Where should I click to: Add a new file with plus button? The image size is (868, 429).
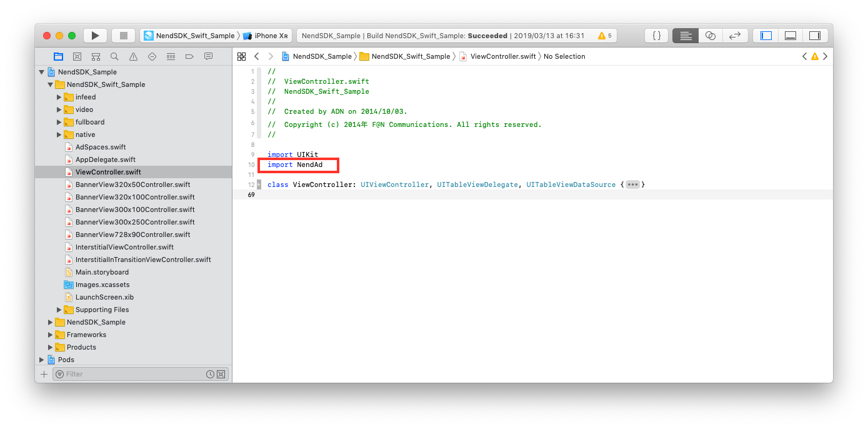point(44,374)
